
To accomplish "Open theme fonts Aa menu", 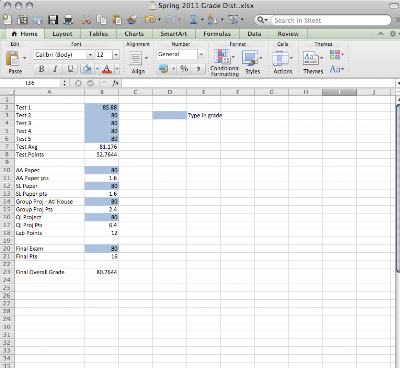I will click(336, 69).
